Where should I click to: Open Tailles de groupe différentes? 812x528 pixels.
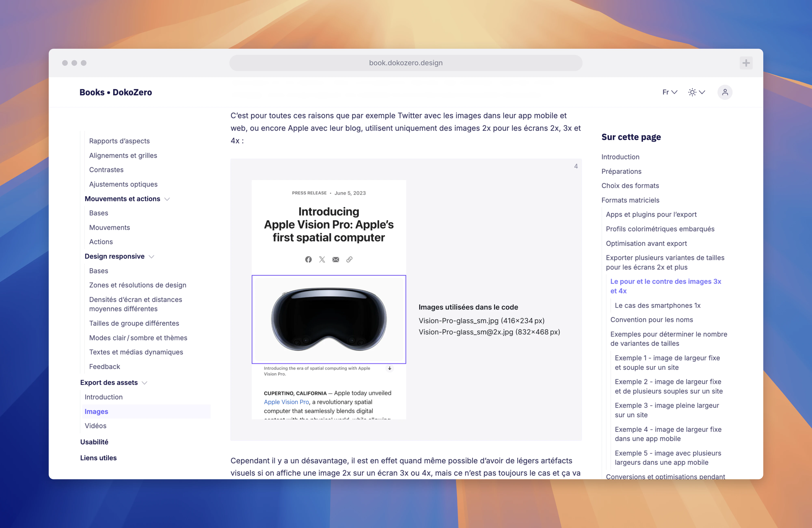tap(134, 323)
